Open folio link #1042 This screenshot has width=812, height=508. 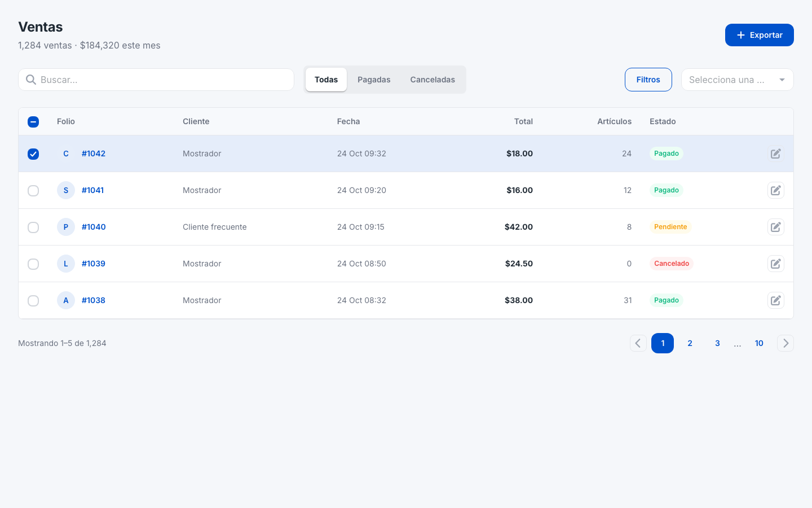[94, 154]
